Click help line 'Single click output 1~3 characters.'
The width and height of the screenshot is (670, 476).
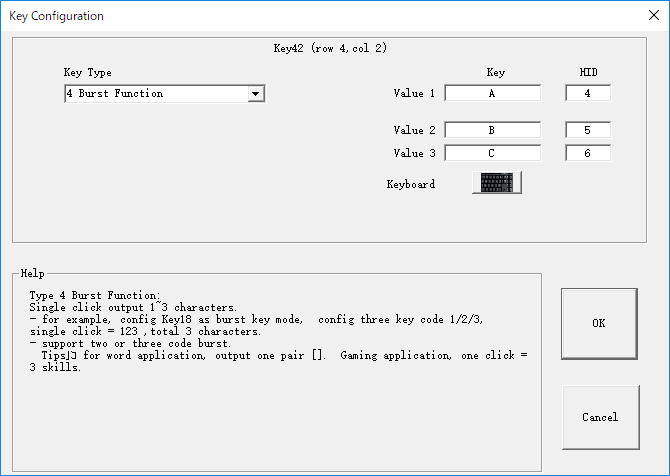coord(133,307)
